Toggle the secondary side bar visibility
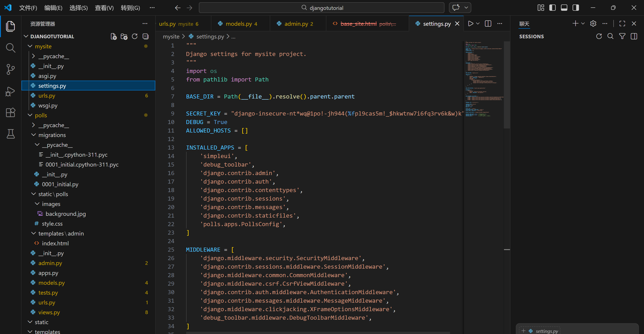This screenshot has height=334, width=644. point(576,8)
